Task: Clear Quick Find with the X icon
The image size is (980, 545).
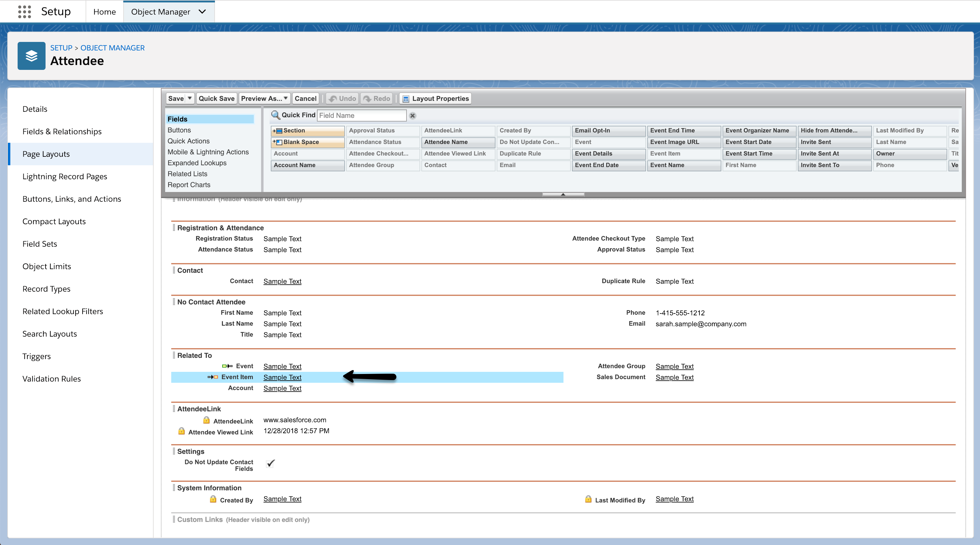Action: pyautogui.click(x=412, y=116)
